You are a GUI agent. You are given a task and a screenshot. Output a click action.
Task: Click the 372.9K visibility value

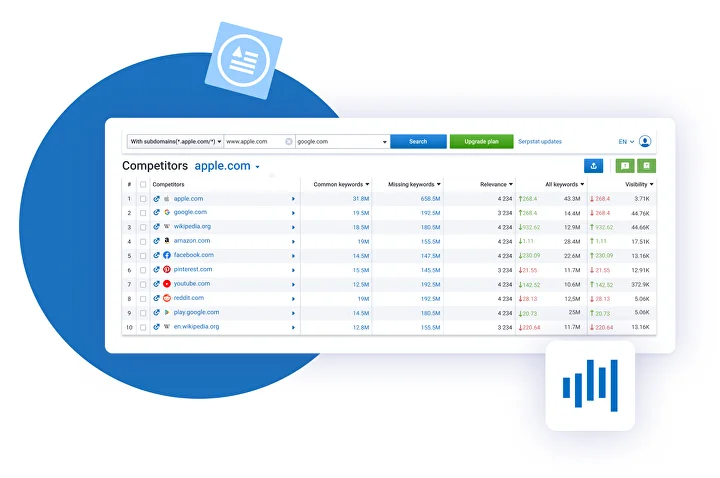(x=640, y=285)
